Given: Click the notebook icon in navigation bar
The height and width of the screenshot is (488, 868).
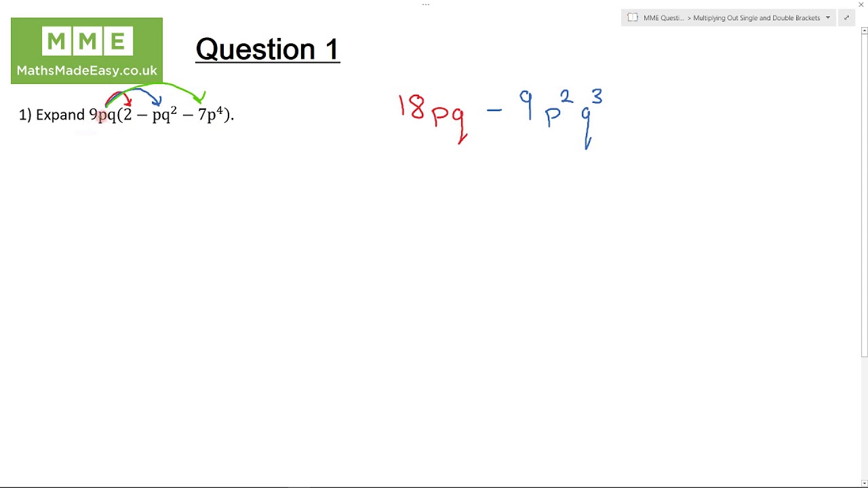Looking at the screenshot, I should [x=633, y=18].
